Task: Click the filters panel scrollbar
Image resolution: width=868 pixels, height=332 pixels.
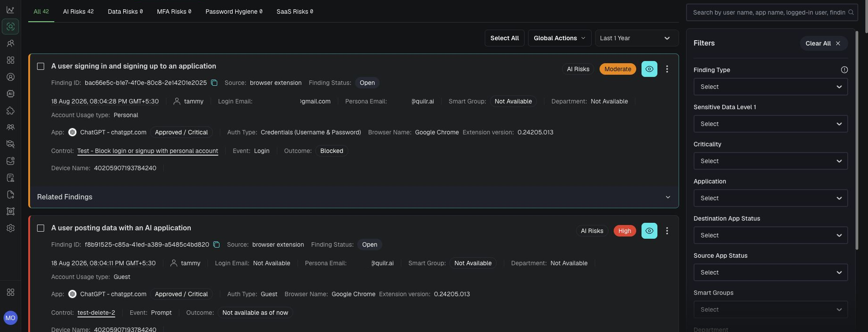Action: pos(857,141)
